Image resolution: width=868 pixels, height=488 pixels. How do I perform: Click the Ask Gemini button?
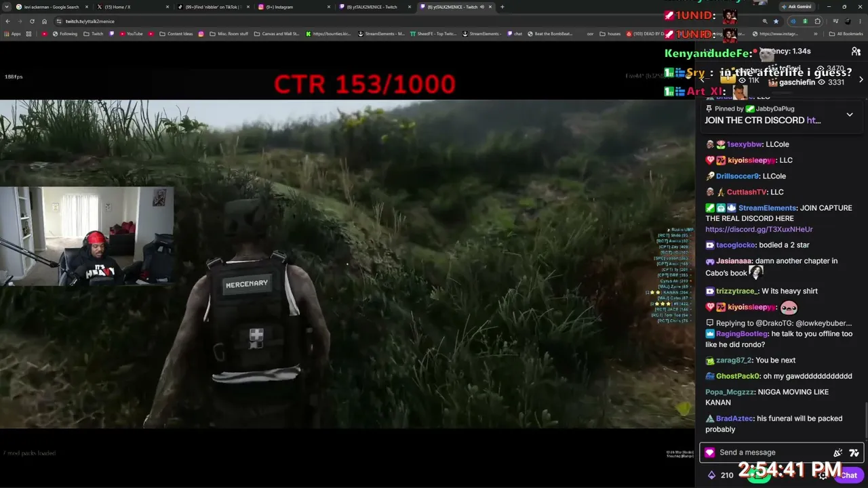[796, 7]
